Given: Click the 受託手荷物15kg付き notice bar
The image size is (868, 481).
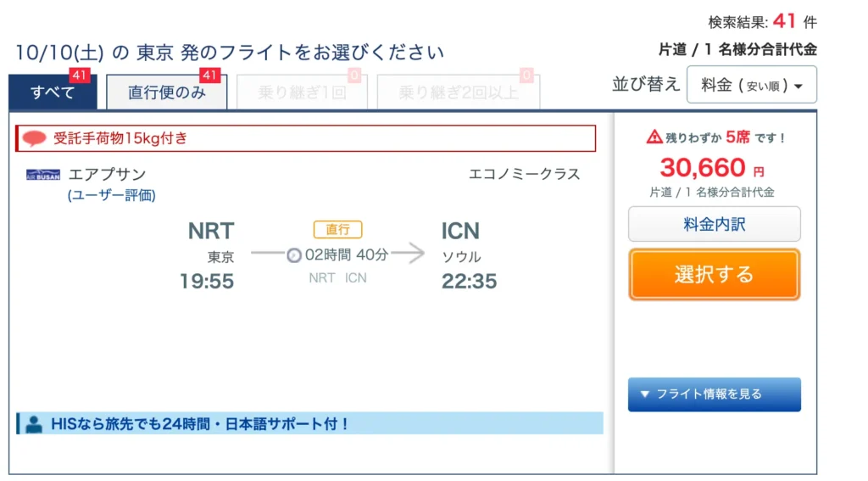Looking at the screenshot, I should tap(305, 138).
